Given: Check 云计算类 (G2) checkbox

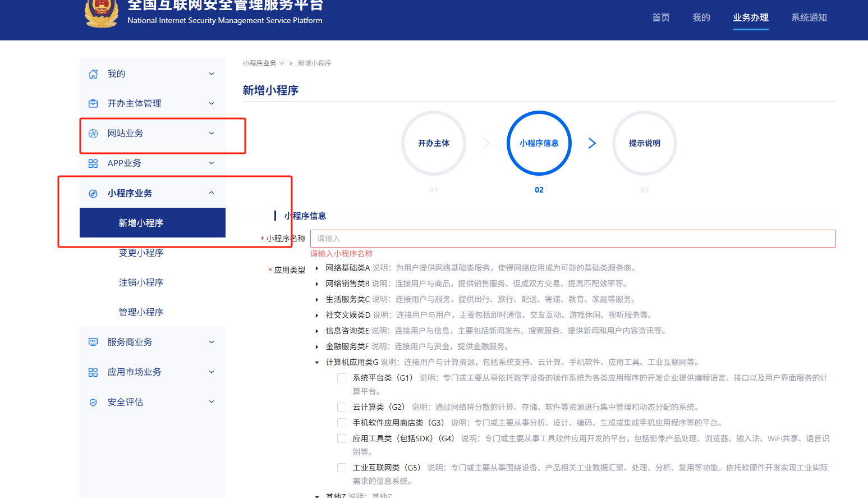Looking at the screenshot, I should [342, 407].
